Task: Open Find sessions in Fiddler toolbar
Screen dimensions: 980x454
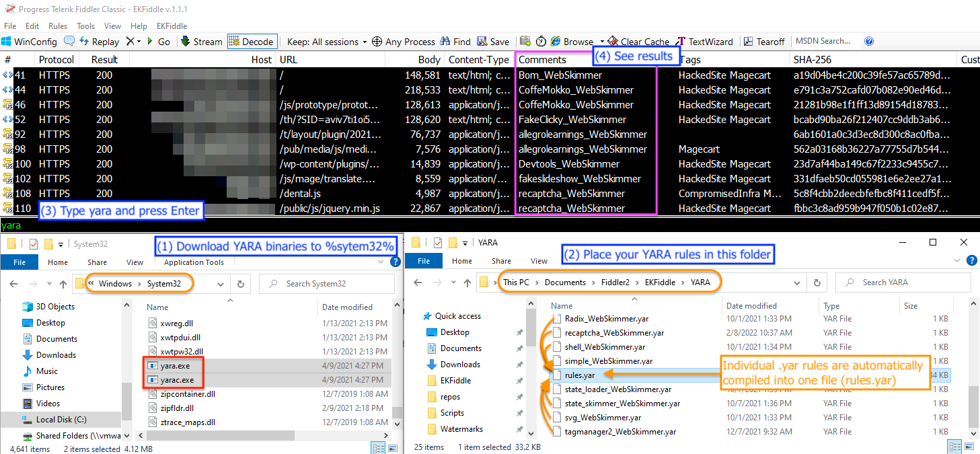Action: click(x=456, y=42)
